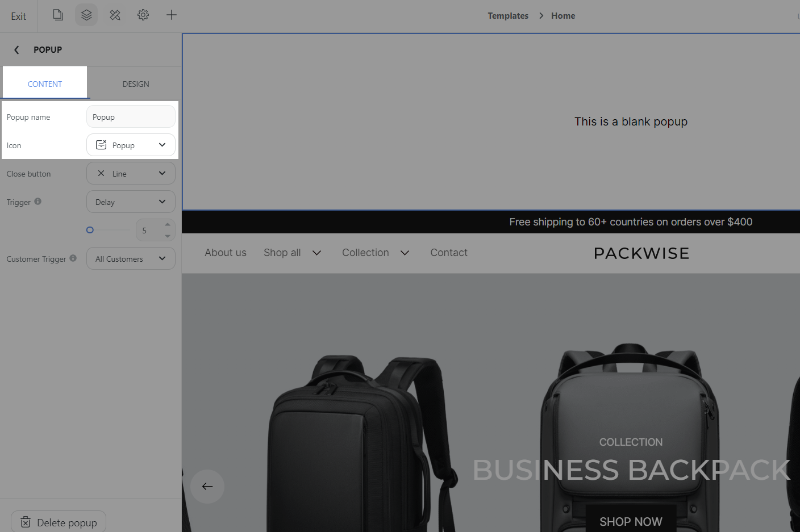Click the PACKWISE logo
The height and width of the screenshot is (532, 800).
[x=641, y=253]
